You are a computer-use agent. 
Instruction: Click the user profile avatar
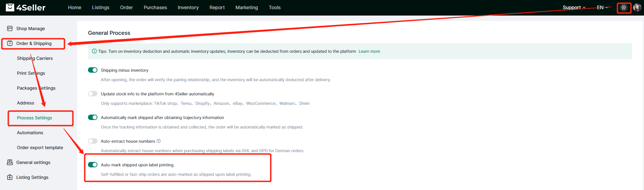pos(637,7)
